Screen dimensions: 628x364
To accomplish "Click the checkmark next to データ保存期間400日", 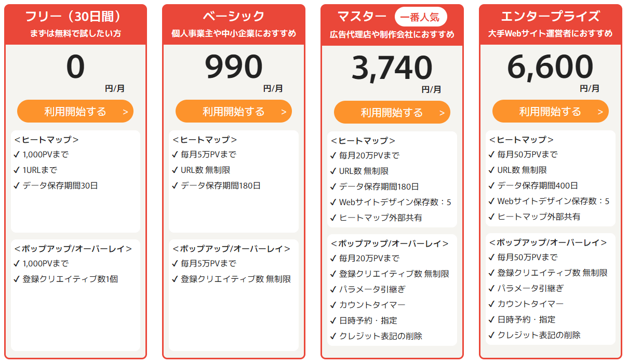I will pyautogui.click(x=491, y=185).
